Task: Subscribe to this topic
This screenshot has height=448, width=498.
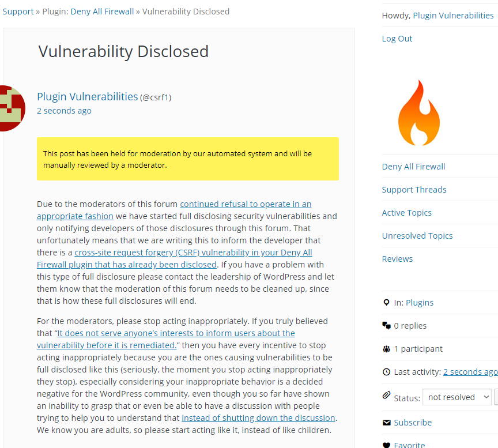Action: (x=413, y=423)
